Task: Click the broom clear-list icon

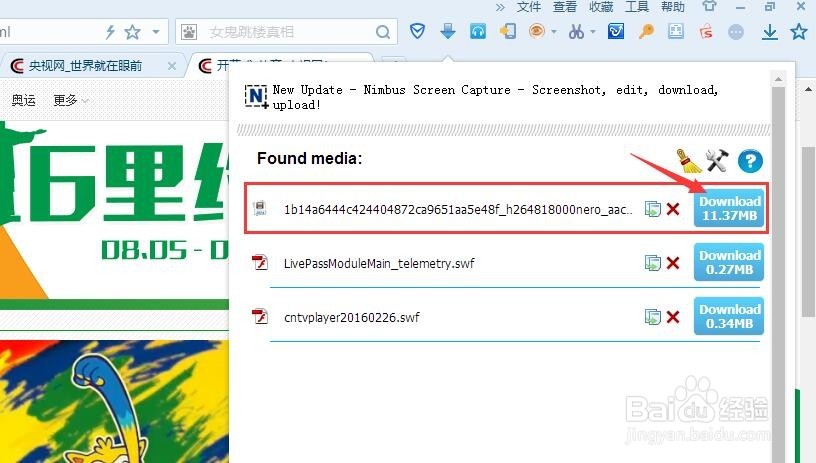Action: (689, 160)
